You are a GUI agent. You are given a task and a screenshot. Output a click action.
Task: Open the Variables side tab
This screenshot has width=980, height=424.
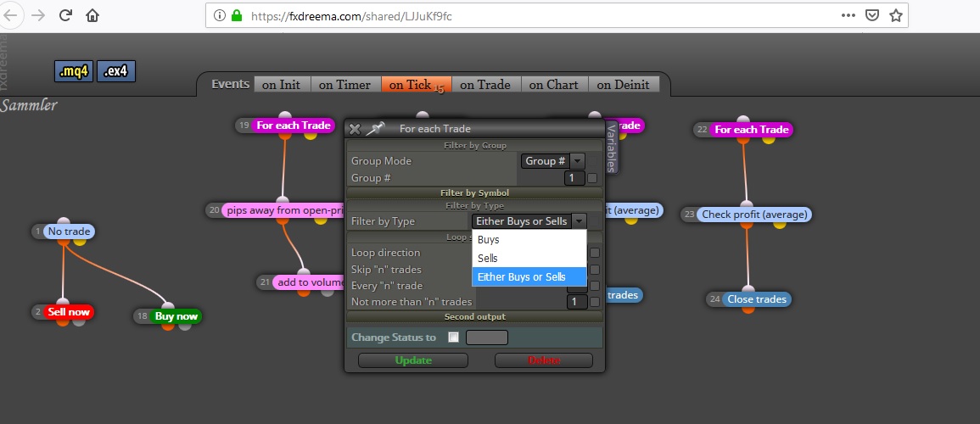pyautogui.click(x=612, y=148)
